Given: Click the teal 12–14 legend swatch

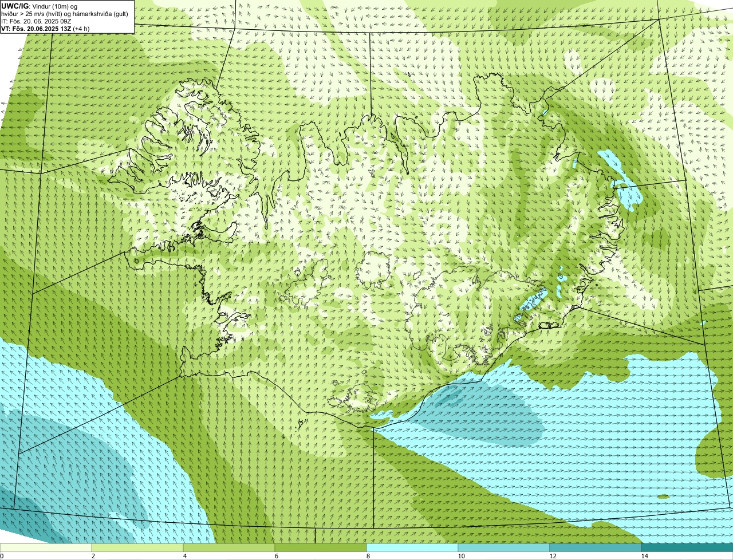Looking at the screenshot, I should (596, 548).
